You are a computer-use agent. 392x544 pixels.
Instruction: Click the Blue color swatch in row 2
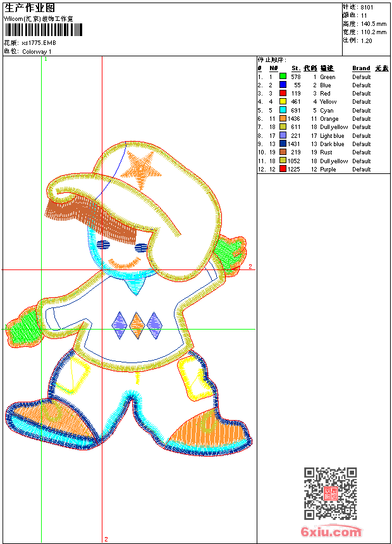click(x=283, y=85)
